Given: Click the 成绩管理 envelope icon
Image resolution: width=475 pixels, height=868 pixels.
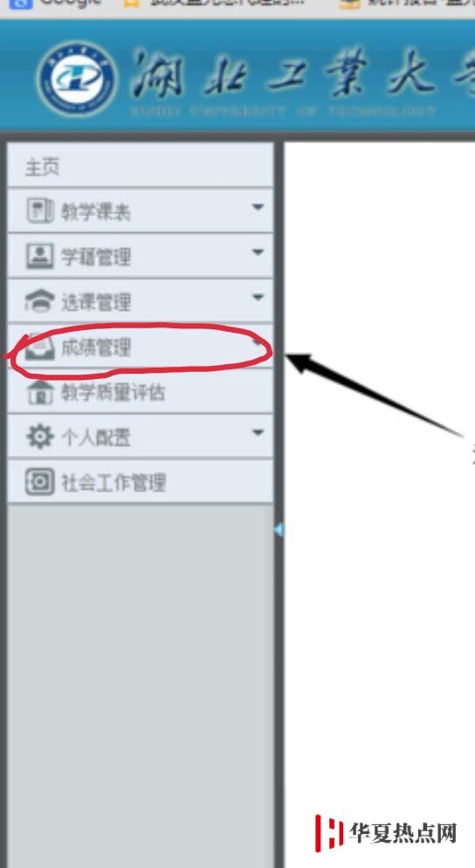Looking at the screenshot, I should pyautogui.click(x=40, y=347).
